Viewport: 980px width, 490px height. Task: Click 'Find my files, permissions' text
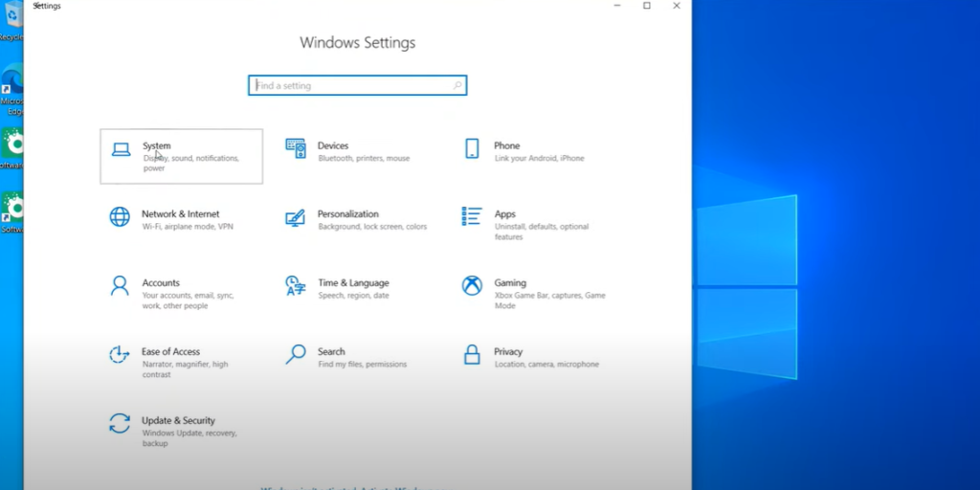(362, 364)
